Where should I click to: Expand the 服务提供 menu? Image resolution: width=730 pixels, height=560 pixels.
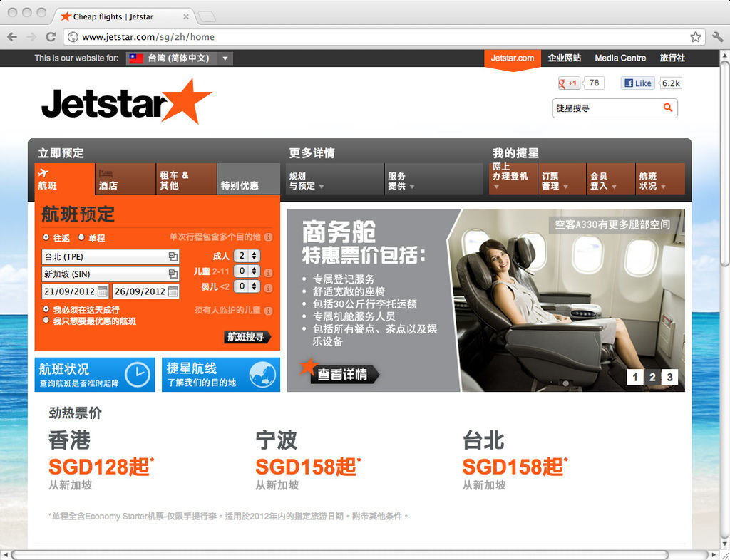[x=434, y=180]
